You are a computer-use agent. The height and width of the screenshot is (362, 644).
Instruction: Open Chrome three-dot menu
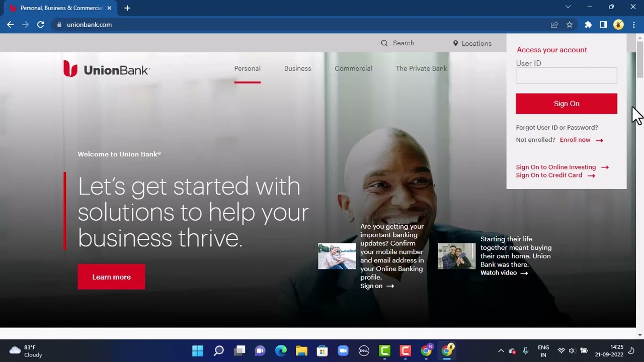click(x=634, y=25)
